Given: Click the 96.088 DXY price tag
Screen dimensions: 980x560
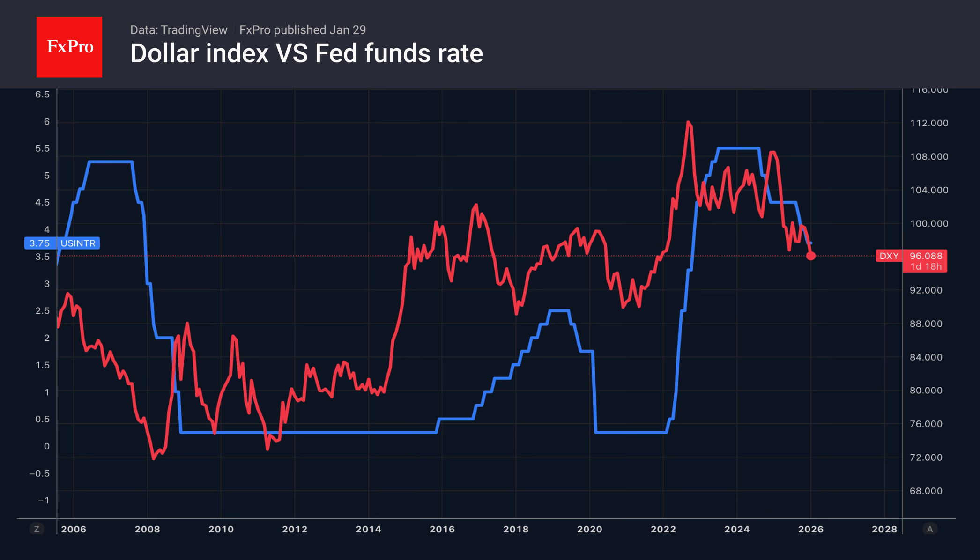Looking at the screenshot, I should tap(926, 256).
